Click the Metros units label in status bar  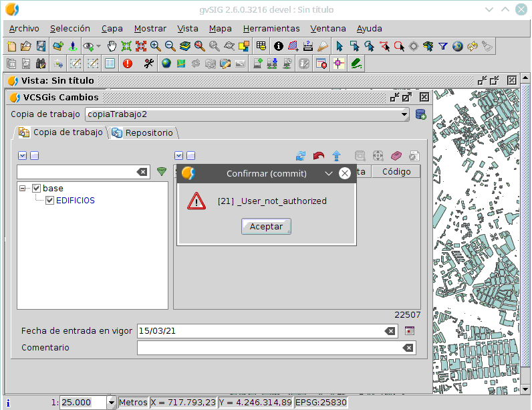[133, 403]
